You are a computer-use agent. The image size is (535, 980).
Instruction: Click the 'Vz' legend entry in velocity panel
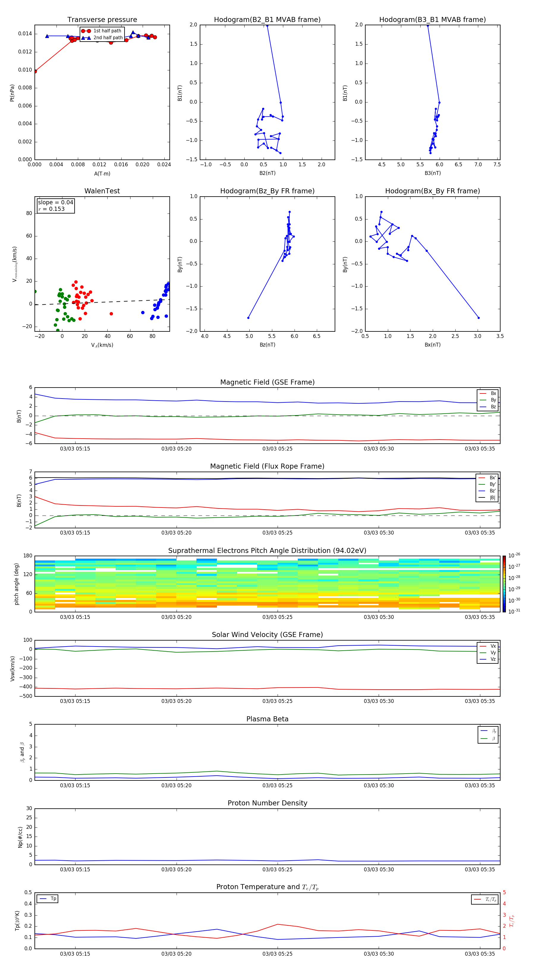pos(488,659)
